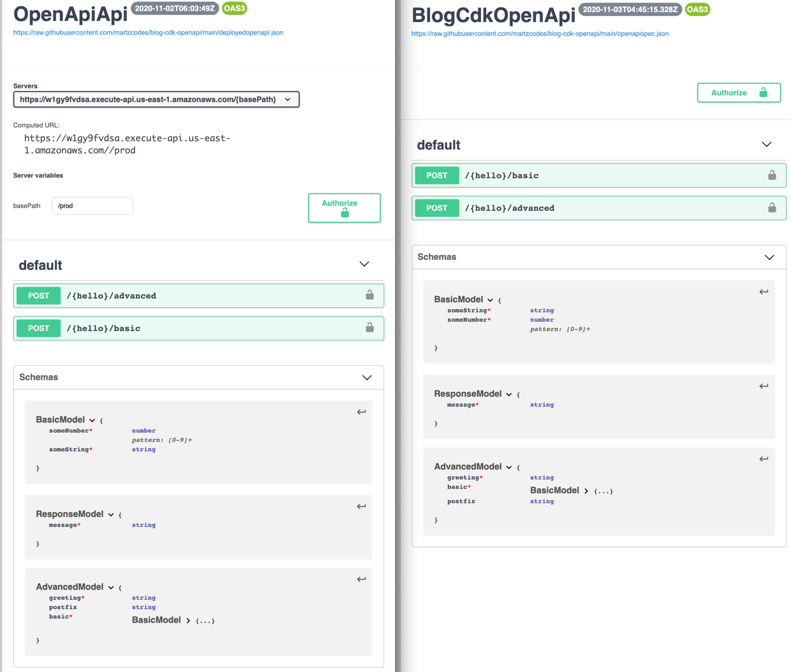Click Authorize button in OpenApiApi panel
The image size is (791, 672).
click(344, 208)
